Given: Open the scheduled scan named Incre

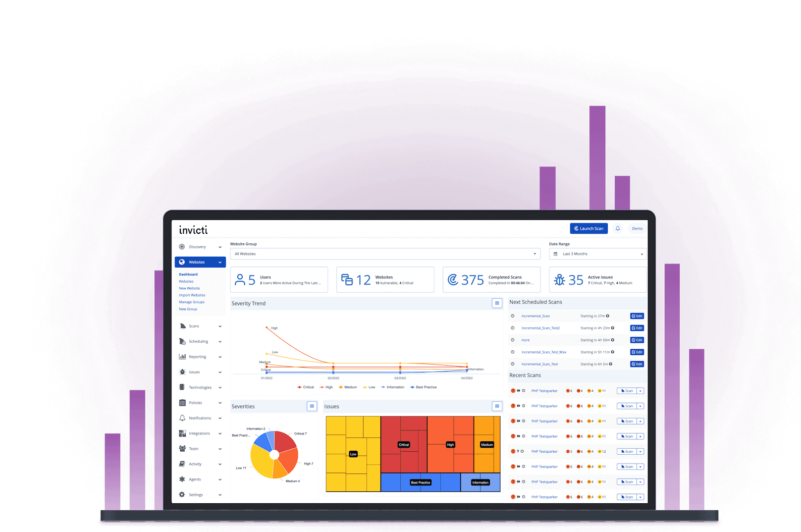Looking at the screenshot, I should pos(526,340).
